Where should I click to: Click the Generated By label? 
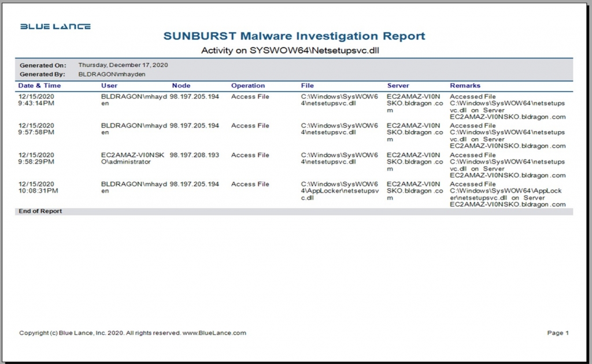tap(42, 75)
